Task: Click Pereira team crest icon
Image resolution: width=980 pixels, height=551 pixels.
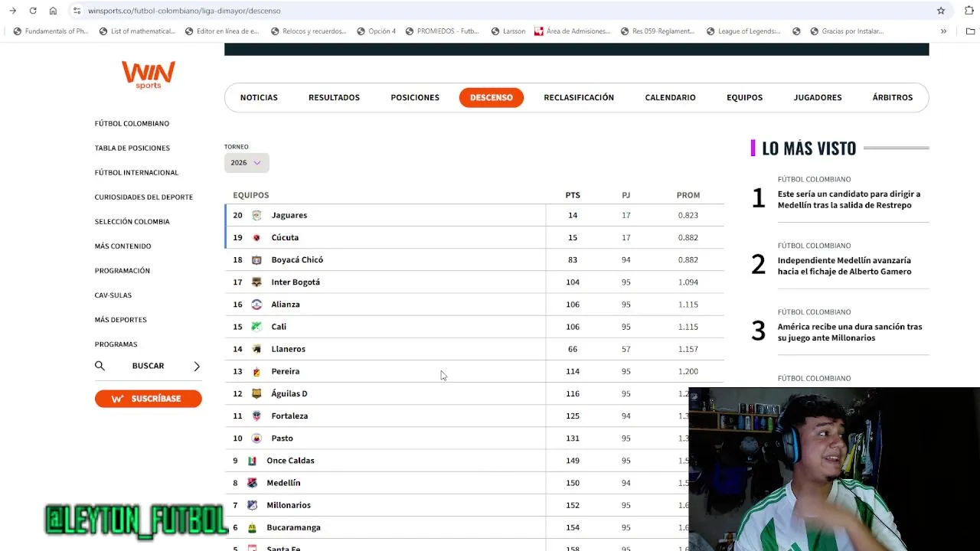Action: tap(256, 371)
